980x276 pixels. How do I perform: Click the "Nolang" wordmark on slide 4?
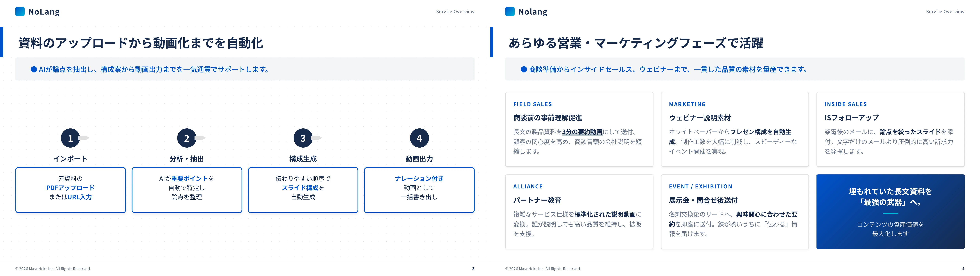pyautogui.click(x=533, y=12)
